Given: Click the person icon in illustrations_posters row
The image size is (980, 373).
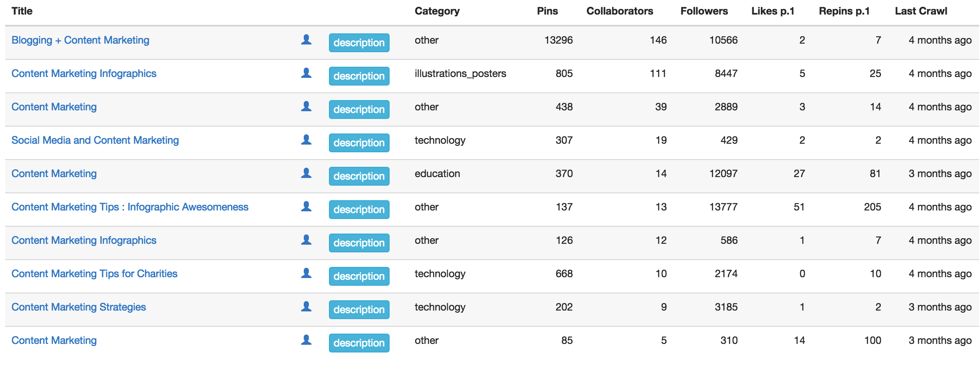Looking at the screenshot, I should [306, 73].
